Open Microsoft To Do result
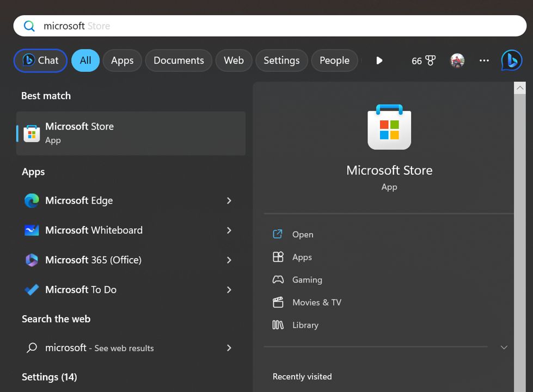This screenshot has width=533, height=392. (x=131, y=290)
